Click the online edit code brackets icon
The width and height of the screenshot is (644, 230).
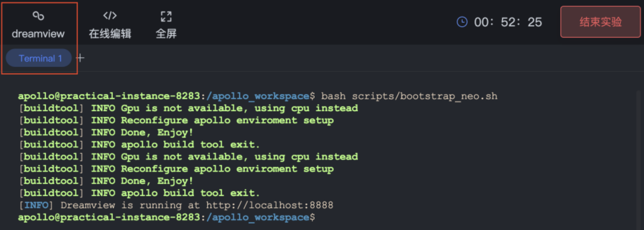click(110, 16)
